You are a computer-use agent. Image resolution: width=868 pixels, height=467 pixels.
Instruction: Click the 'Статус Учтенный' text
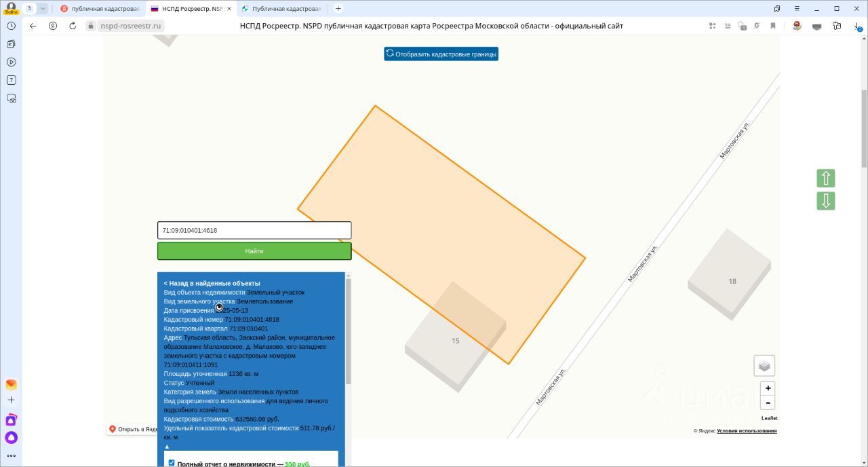pyautogui.click(x=189, y=383)
